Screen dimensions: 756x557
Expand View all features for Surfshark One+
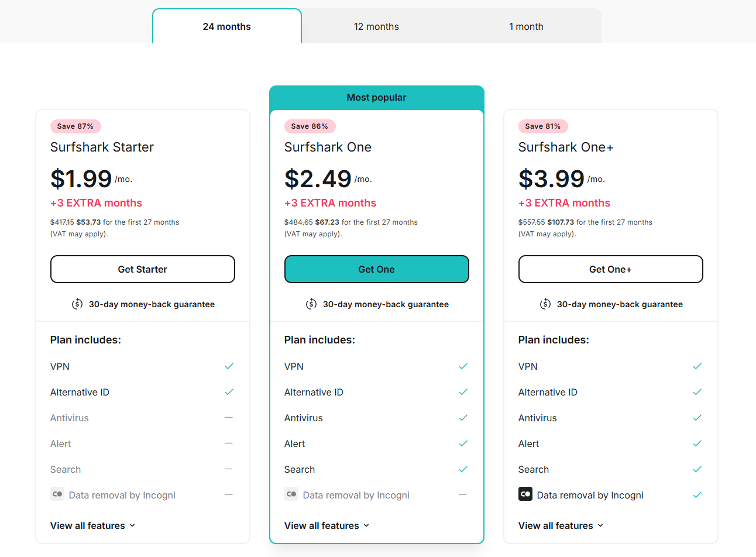(561, 525)
